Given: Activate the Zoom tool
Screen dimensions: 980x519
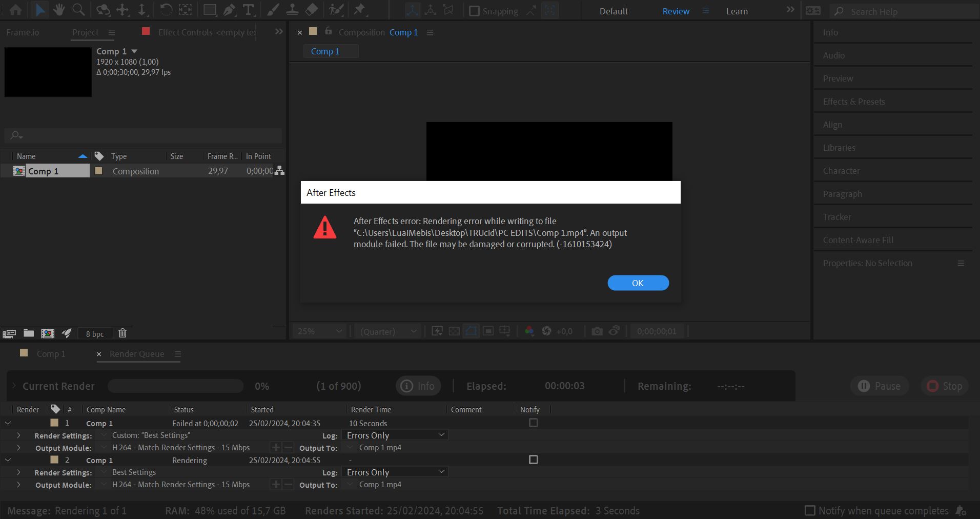Looking at the screenshot, I should 78,10.
